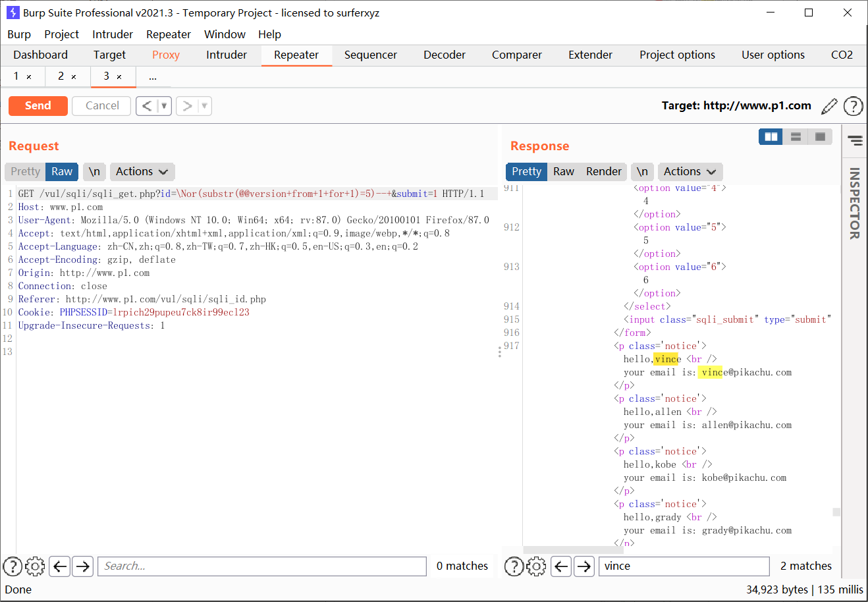Select top-bottom split layout icon

(x=796, y=137)
